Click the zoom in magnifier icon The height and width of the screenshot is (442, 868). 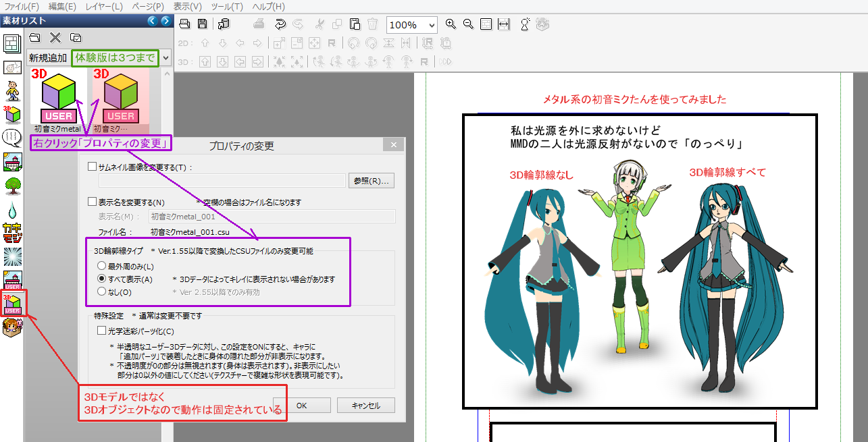[x=451, y=24]
